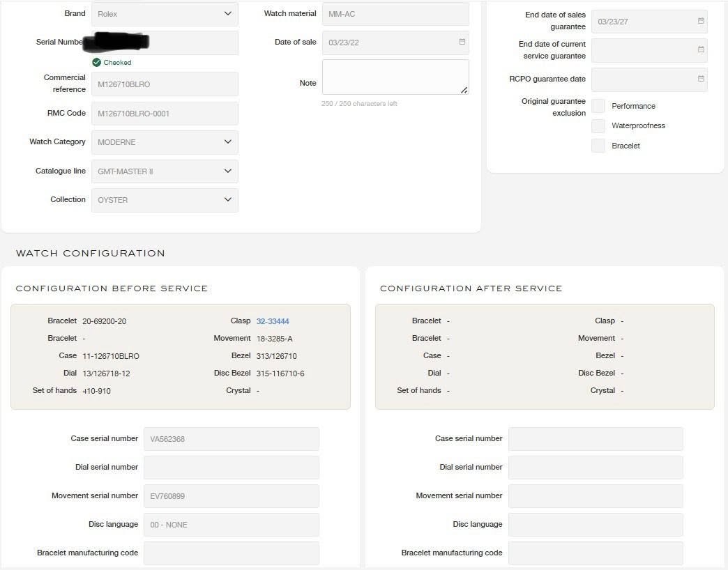Viewport: 728px width, 570px height.
Task: Open the Date of sale calendar icon
Action: [x=462, y=42]
